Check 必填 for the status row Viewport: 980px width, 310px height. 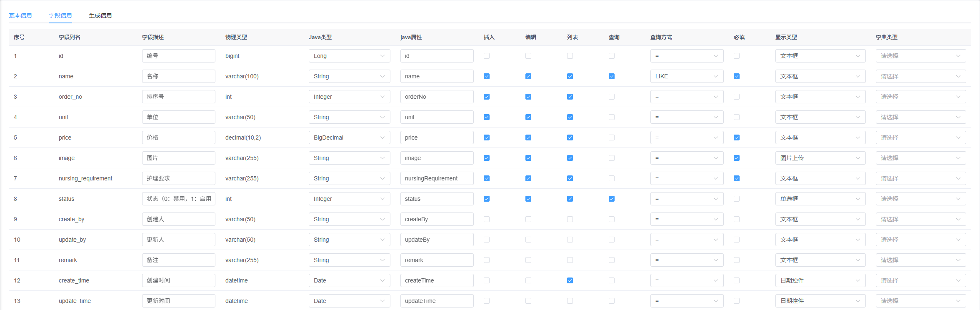(x=737, y=199)
